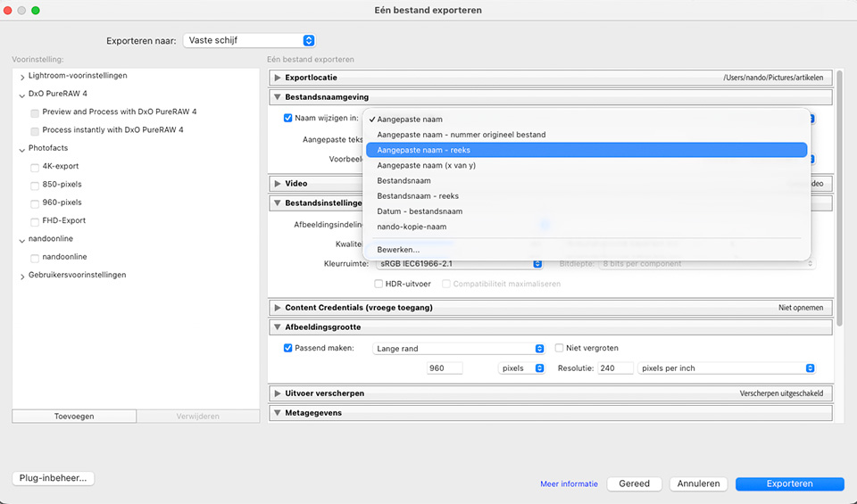Expand the Exportlocatie section triangle

(x=278, y=78)
